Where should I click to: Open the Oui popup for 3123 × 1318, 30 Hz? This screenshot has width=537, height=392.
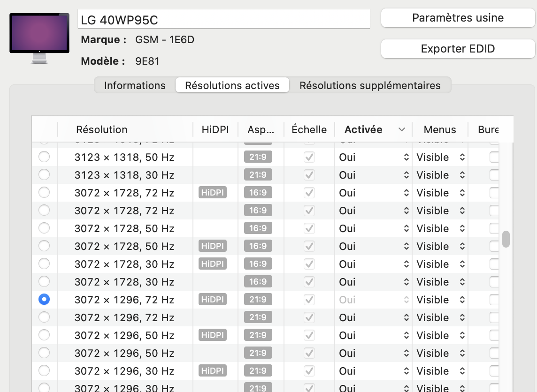(374, 175)
